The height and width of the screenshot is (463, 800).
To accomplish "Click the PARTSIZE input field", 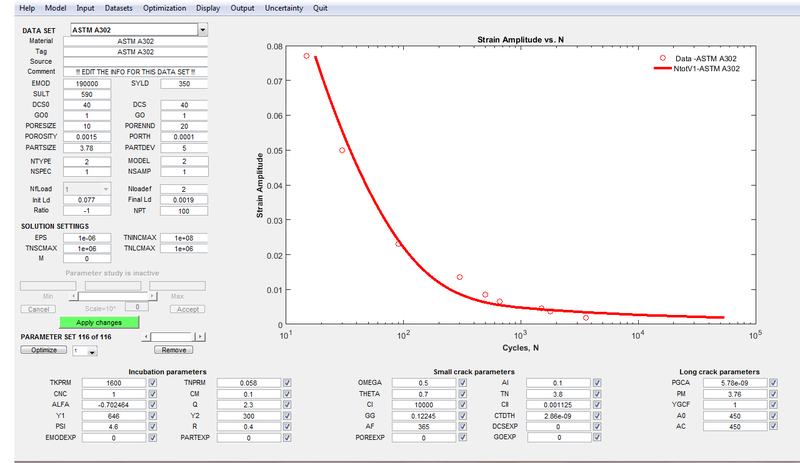I will (87, 148).
